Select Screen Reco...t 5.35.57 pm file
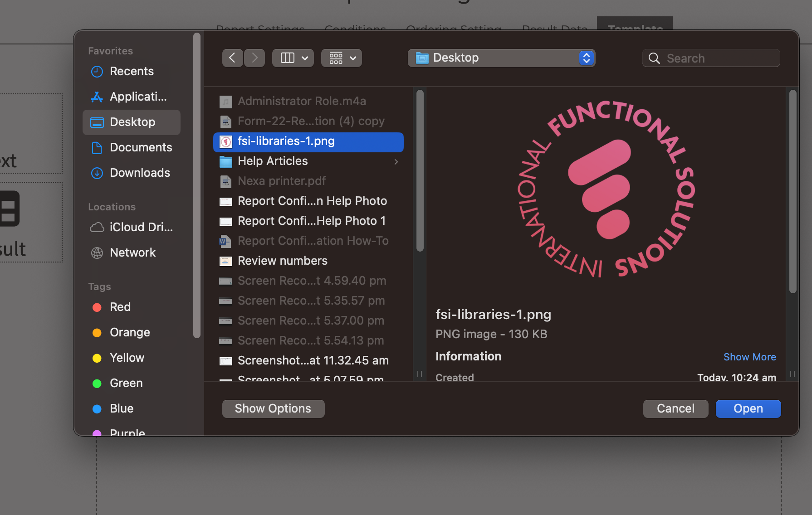 coord(308,301)
